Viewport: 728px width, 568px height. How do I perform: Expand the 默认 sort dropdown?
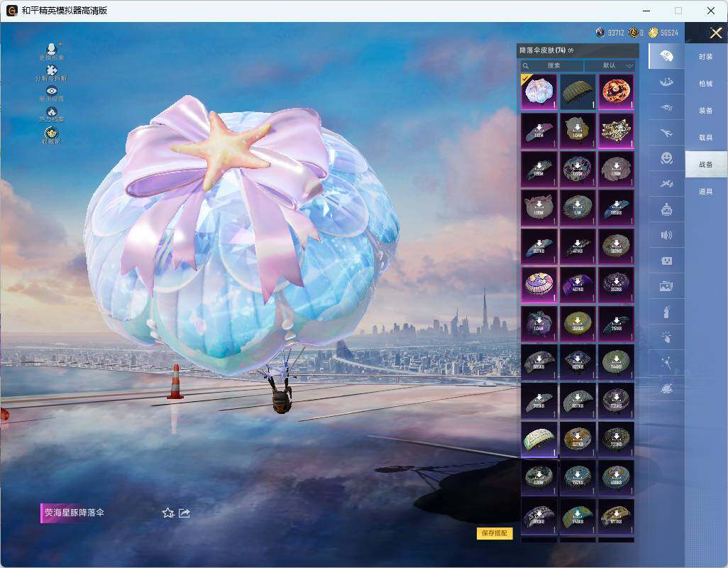click(x=609, y=65)
